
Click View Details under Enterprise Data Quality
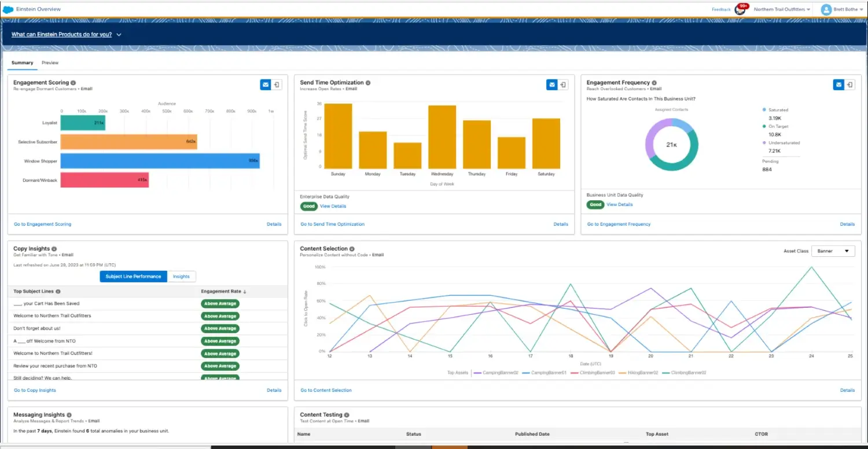[333, 206]
